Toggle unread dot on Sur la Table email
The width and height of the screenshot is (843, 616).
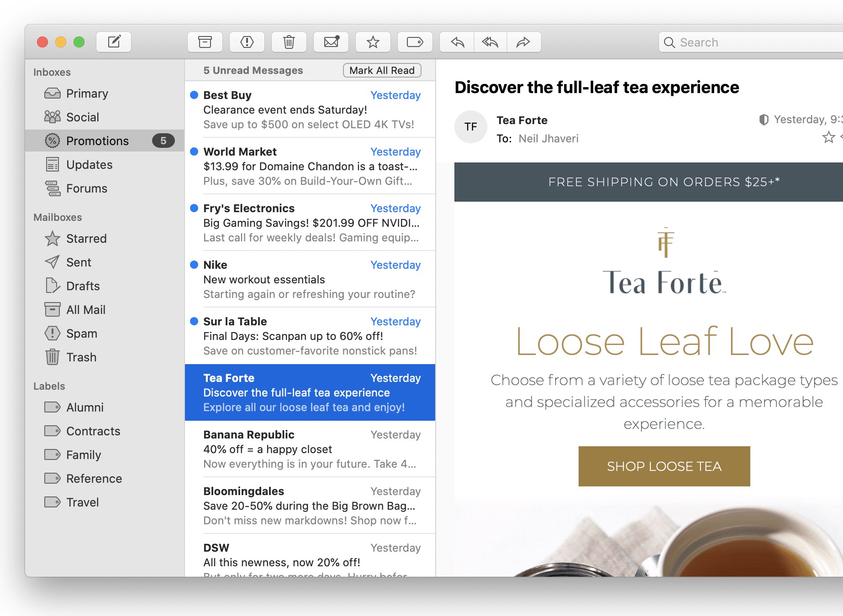[194, 321]
